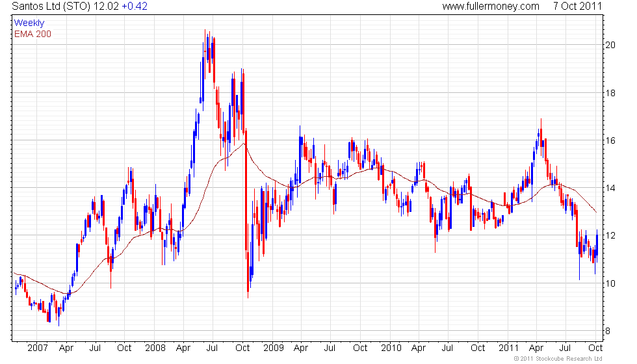Click the 14 price axis label

tap(610, 188)
